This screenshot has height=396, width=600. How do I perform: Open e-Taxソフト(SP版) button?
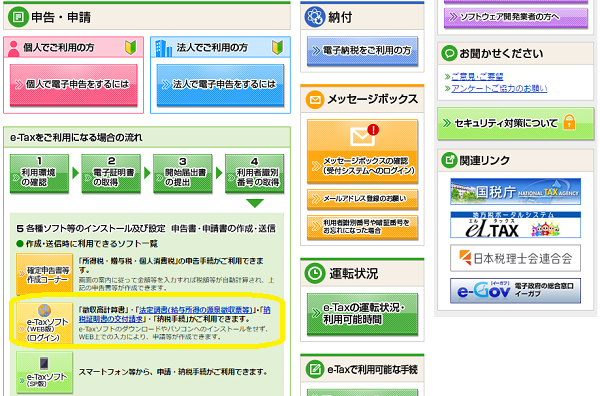pyautogui.click(x=44, y=372)
